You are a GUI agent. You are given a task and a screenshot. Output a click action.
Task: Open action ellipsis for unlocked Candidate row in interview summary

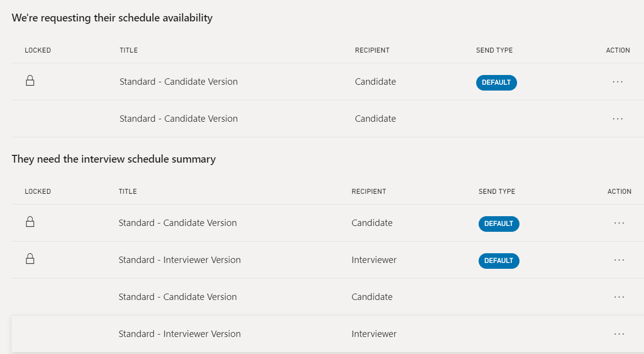pos(619,297)
